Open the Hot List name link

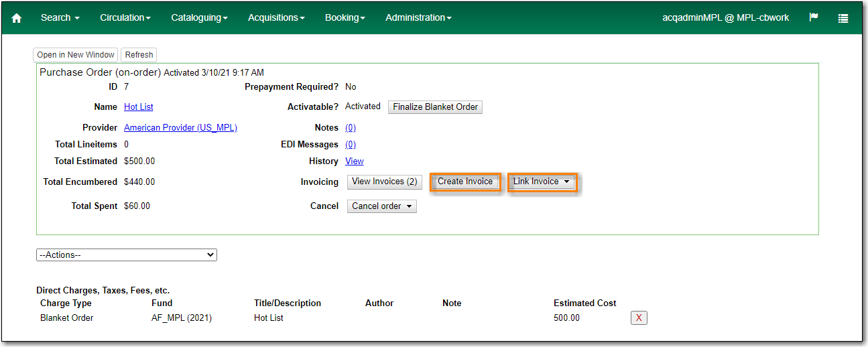139,107
